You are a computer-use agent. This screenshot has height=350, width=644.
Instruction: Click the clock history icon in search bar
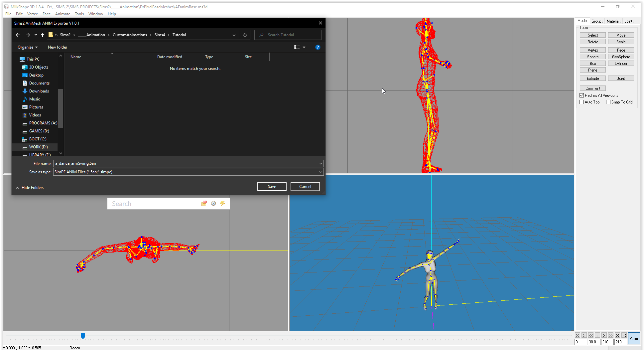pyautogui.click(x=213, y=203)
